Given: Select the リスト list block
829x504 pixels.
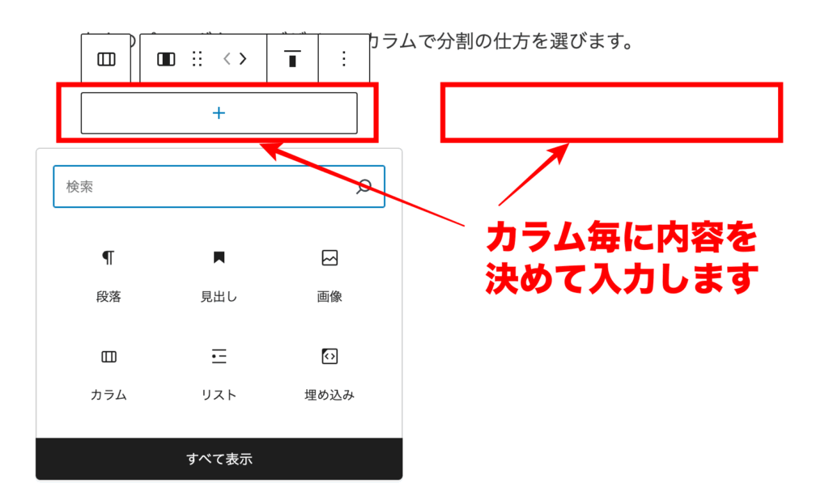Looking at the screenshot, I should (x=219, y=373).
